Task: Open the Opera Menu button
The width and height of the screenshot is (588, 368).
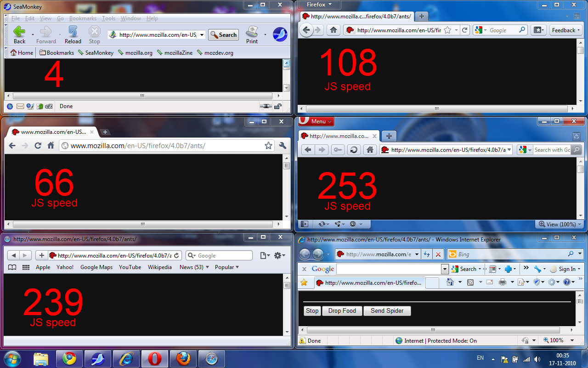Action: [x=317, y=121]
